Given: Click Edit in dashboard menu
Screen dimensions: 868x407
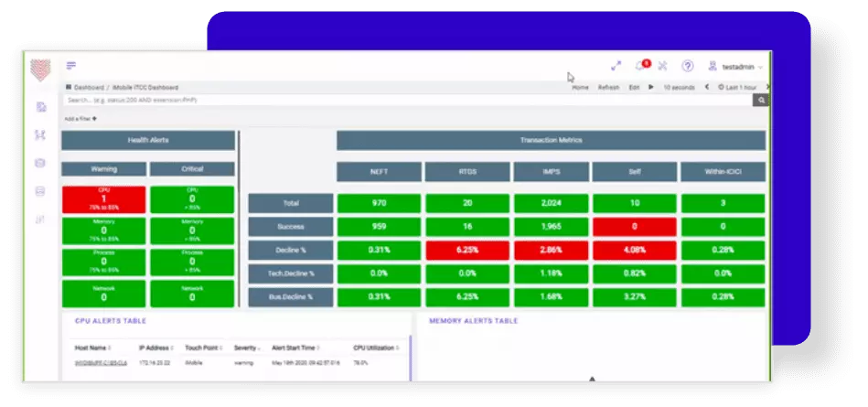Looking at the screenshot, I should (x=634, y=88).
